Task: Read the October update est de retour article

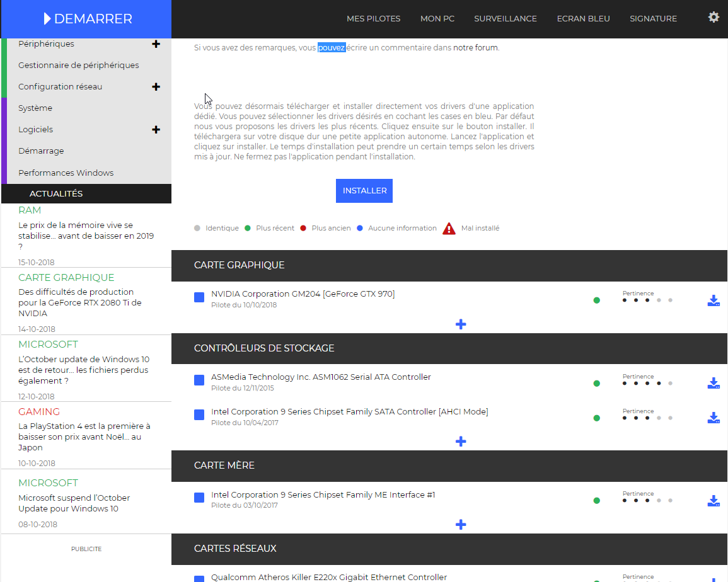Action: point(84,370)
